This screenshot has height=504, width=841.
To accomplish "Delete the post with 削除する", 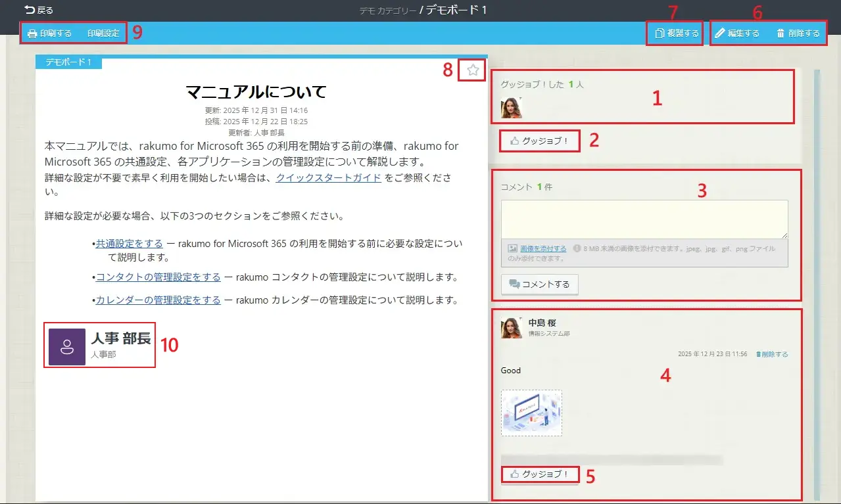I will point(798,33).
